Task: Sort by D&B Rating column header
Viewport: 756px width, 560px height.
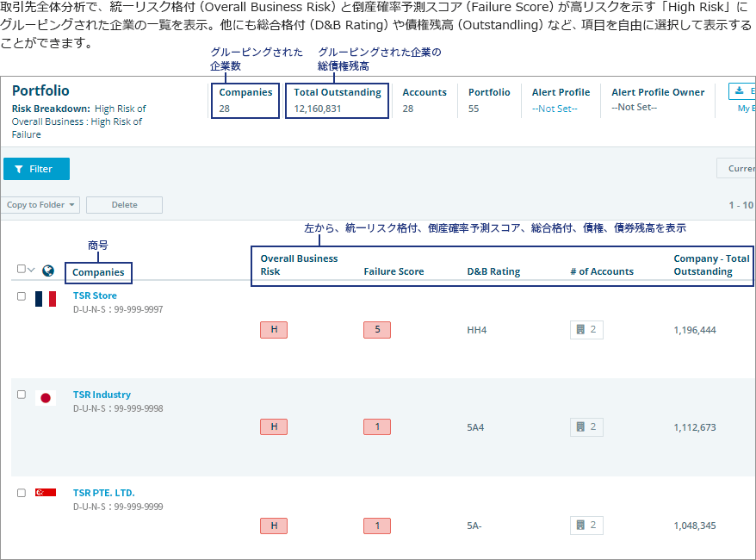Action: 493,271
